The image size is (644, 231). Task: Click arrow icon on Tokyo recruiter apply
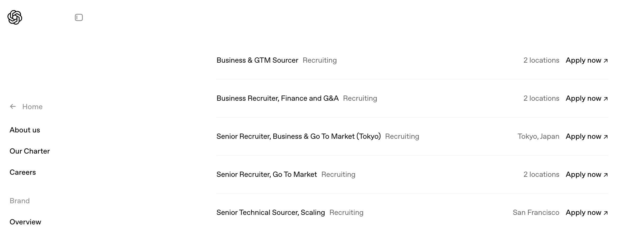point(606,137)
